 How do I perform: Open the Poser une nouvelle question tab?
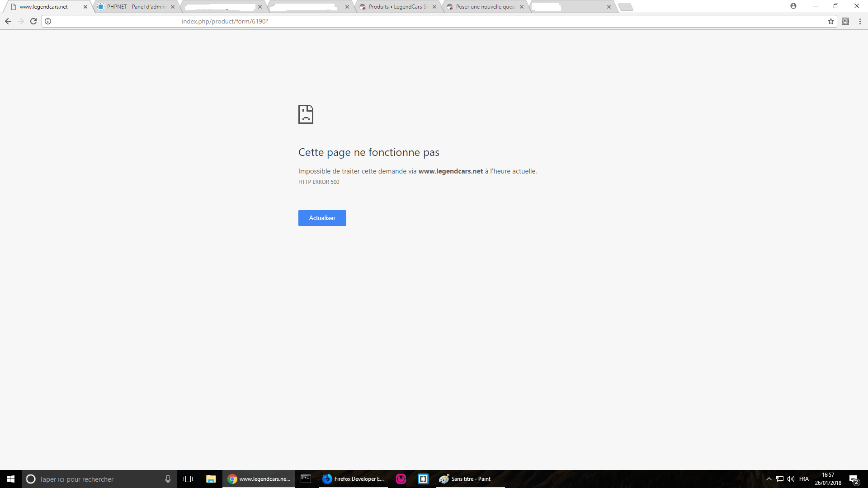[x=485, y=7]
